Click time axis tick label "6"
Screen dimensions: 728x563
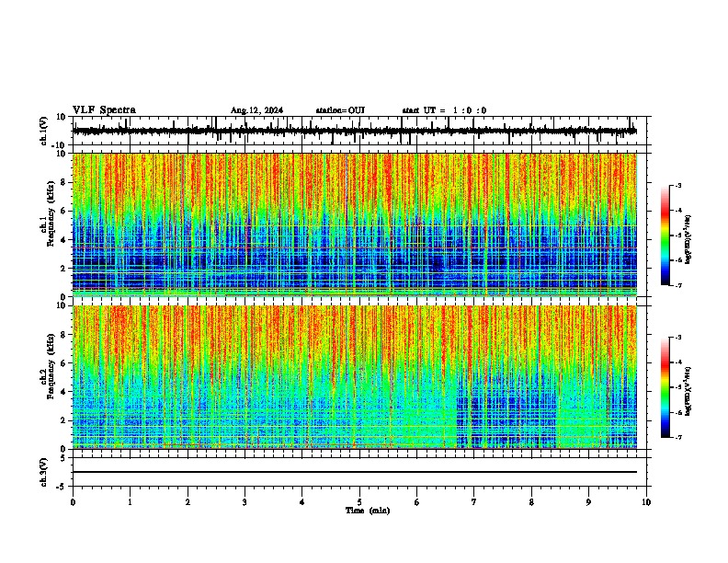417,502
